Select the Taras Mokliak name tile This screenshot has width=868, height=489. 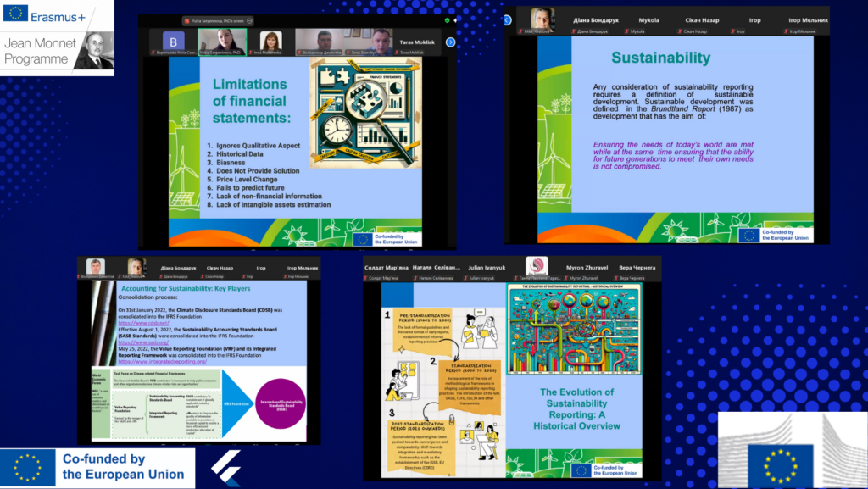tap(417, 42)
